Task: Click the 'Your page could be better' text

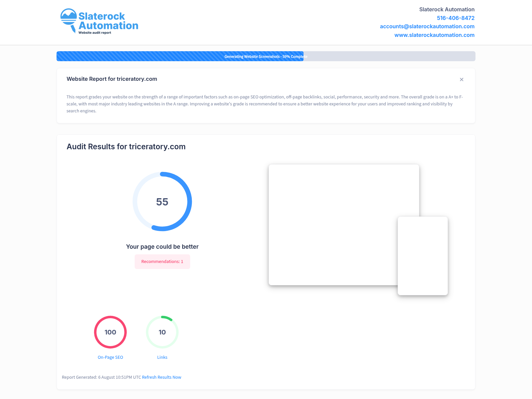Action: tap(162, 247)
